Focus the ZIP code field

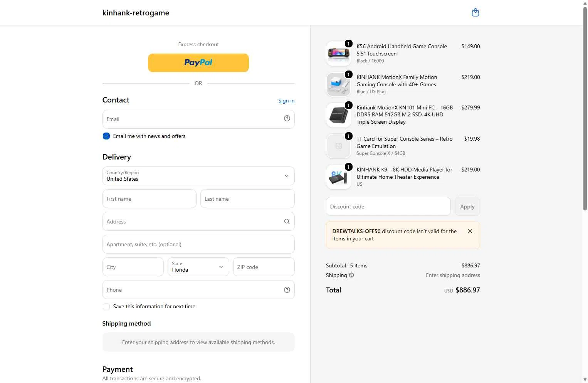click(x=264, y=267)
